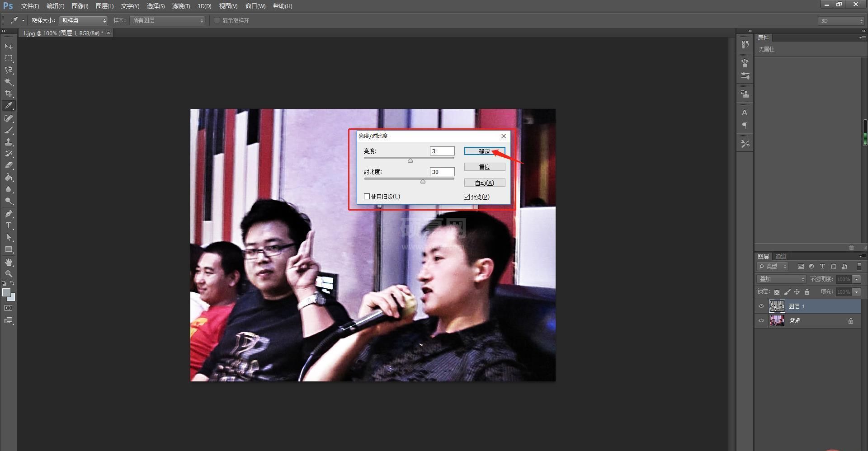Hide 图层 1 with its eye icon

click(x=761, y=306)
